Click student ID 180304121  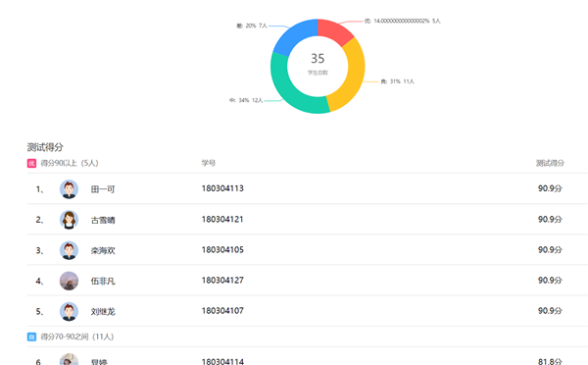222,220
